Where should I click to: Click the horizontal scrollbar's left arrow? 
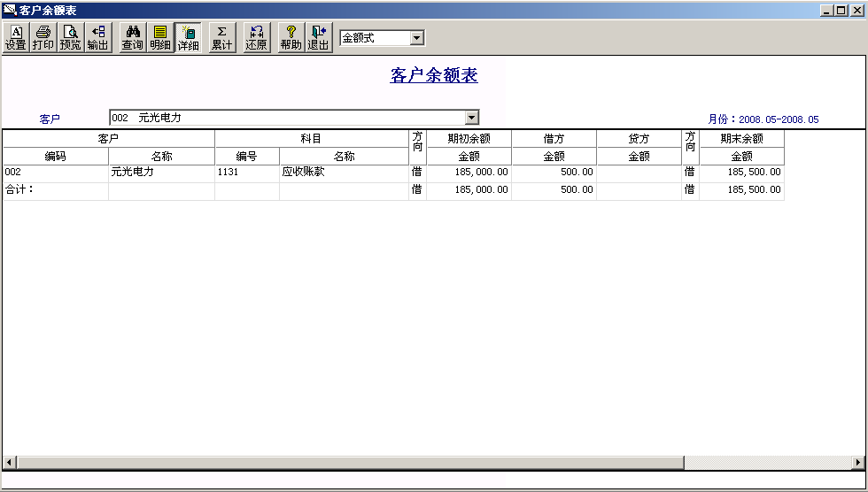(x=10, y=462)
